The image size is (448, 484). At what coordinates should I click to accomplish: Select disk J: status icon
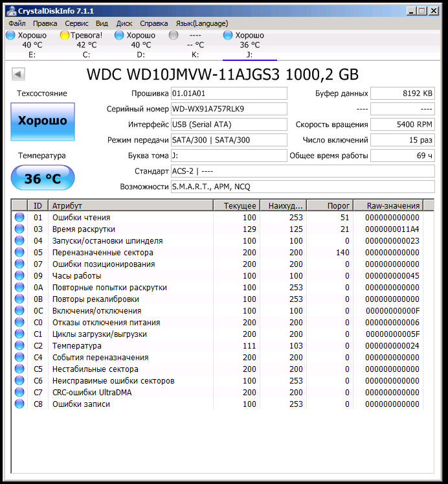coord(228,35)
